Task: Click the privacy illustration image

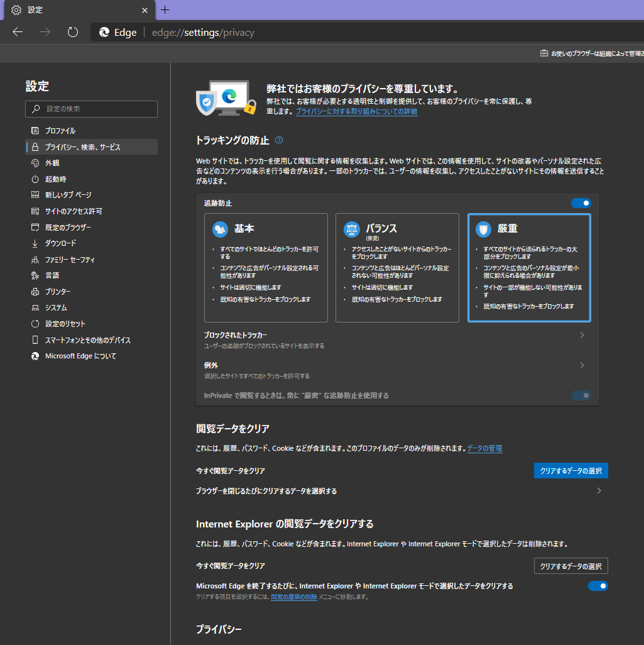Action: point(227,98)
